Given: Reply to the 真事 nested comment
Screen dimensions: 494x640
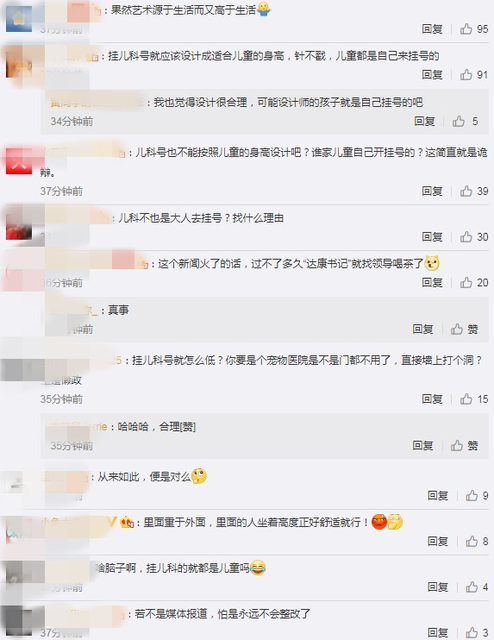Looking at the screenshot, I should (423, 329).
